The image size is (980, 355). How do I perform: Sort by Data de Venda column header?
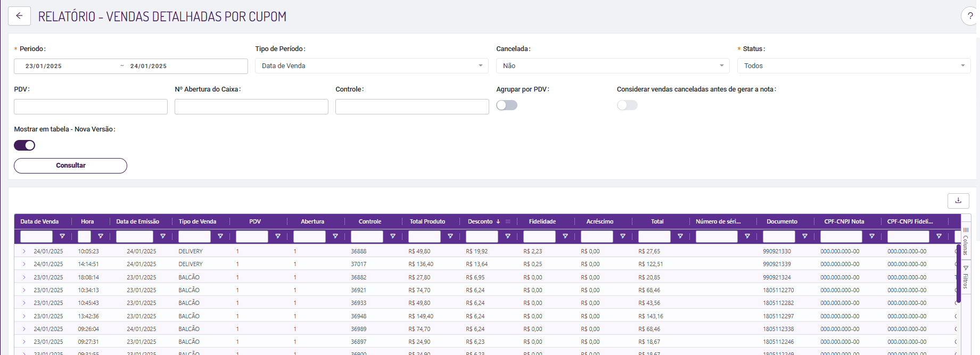pos(39,221)
